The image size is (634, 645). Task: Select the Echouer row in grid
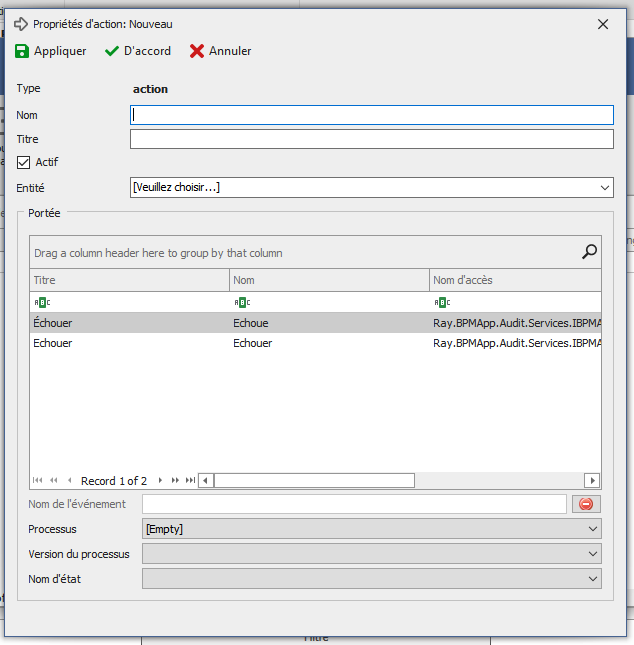[x=315, y=343]
